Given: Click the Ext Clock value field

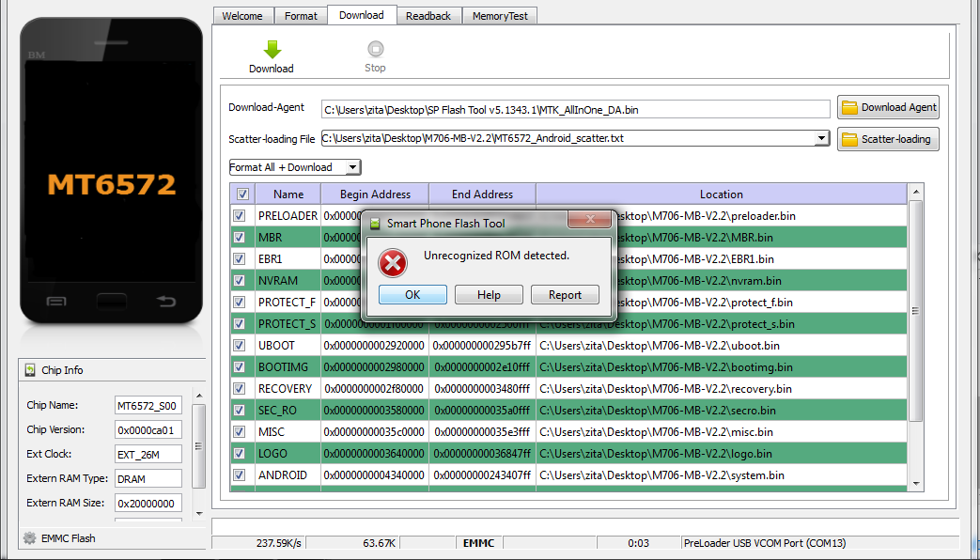Looking at the screenshot, I should (x=148, y=455).
